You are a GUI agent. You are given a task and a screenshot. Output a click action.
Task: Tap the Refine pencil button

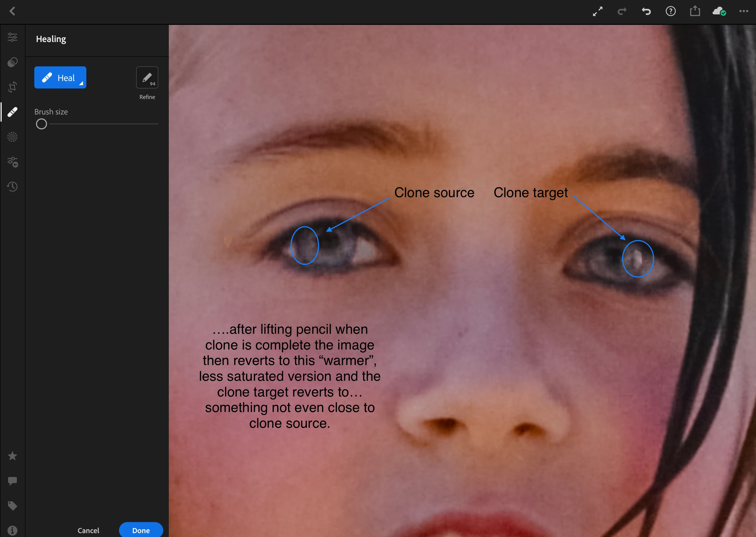[147, 78]
